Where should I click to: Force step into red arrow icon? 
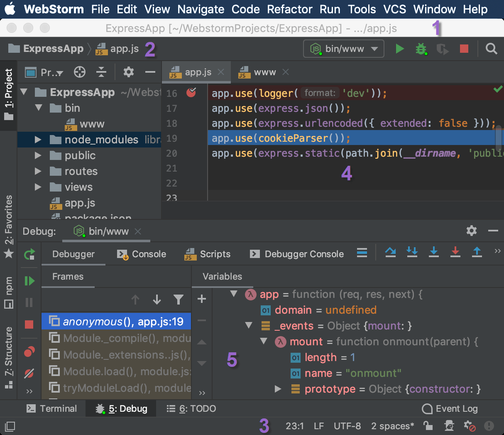pyautogui.click(x=455, y=252)
